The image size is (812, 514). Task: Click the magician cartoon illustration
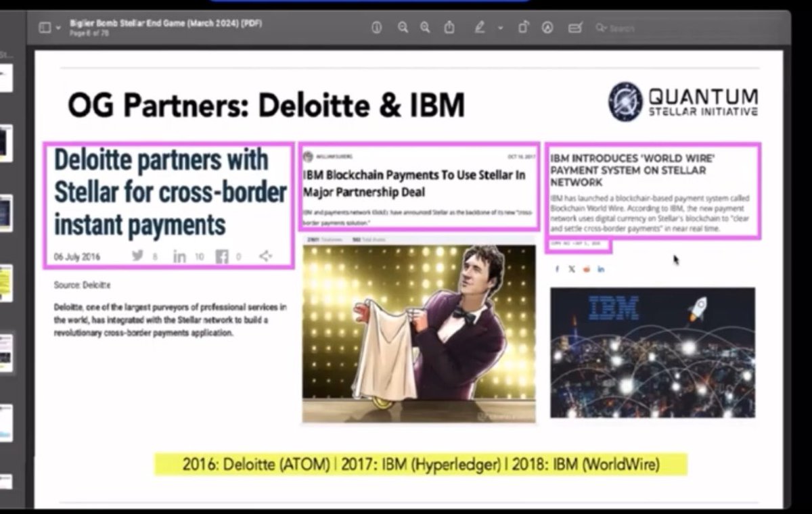[x=419, y=333]
